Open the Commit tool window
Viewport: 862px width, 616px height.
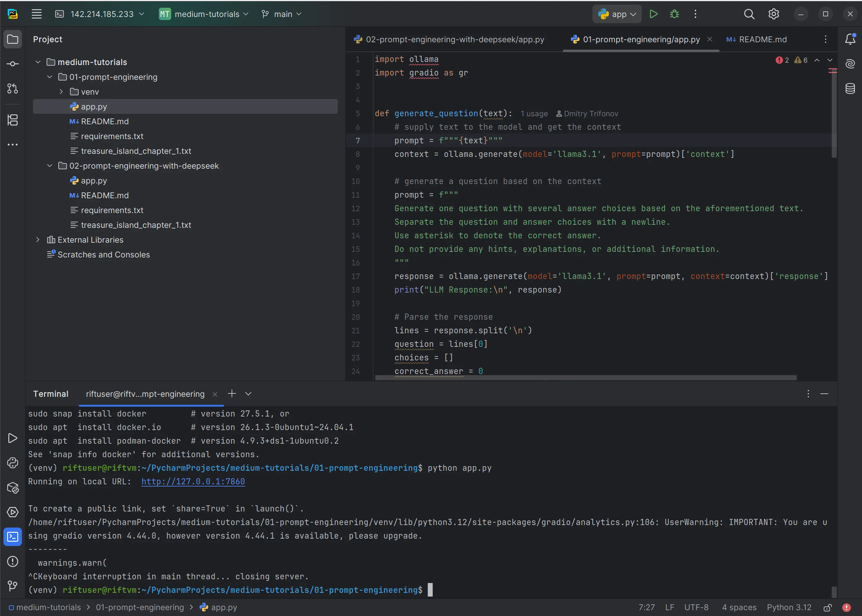click(x=13, y=64)
